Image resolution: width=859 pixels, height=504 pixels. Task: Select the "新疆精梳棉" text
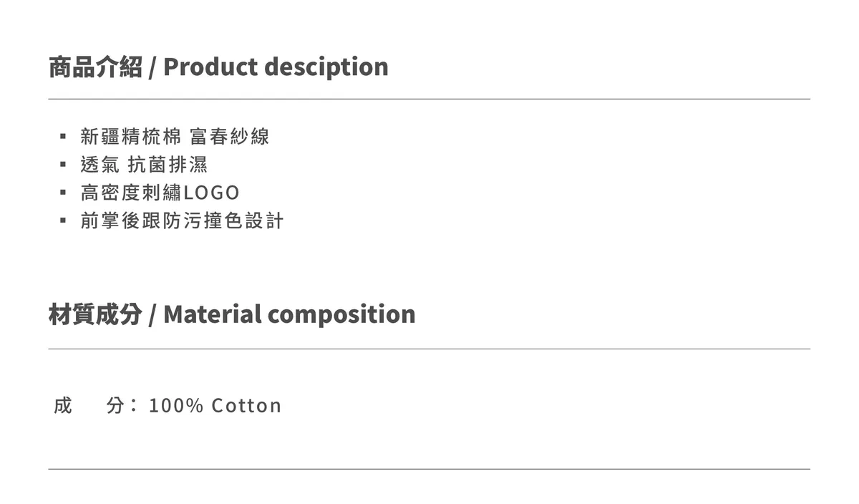(x=131, y=137)
